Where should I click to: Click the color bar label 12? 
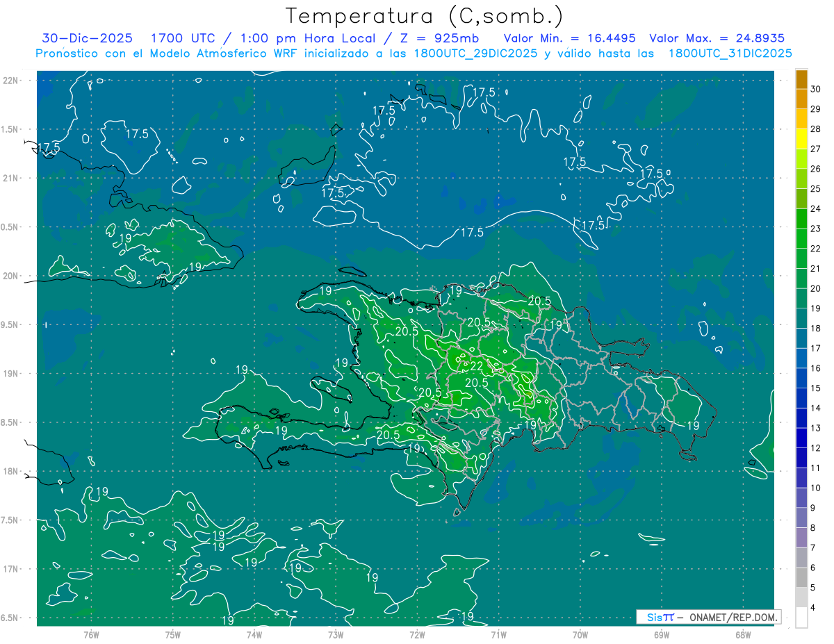click(x=816, y=448)
